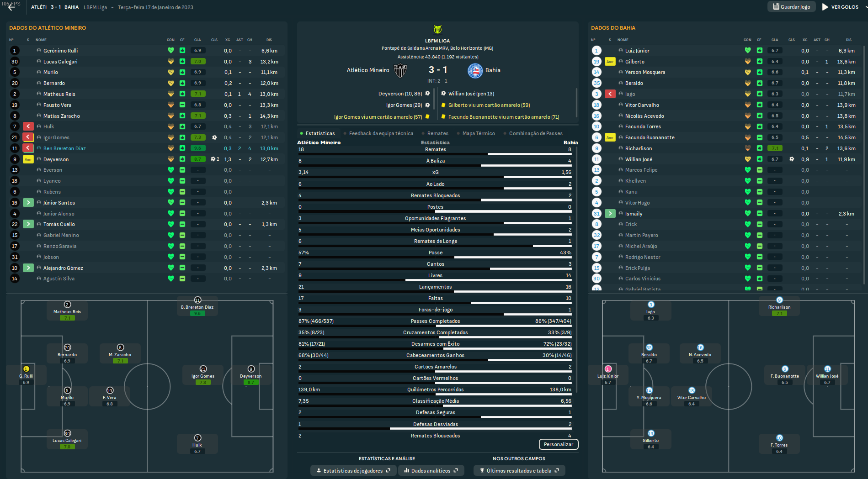This screenshot has height=479, width=868.
Task: Click Igor Gomes' substituted-off arrow icon
Action: [28, 137]
